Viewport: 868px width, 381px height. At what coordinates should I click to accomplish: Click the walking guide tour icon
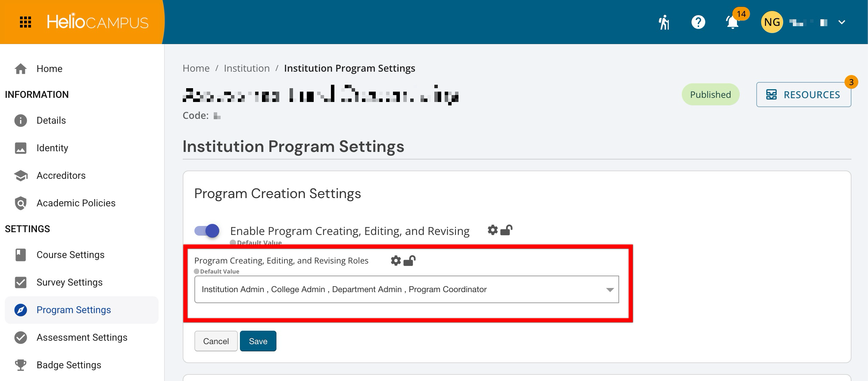[664, 22]
